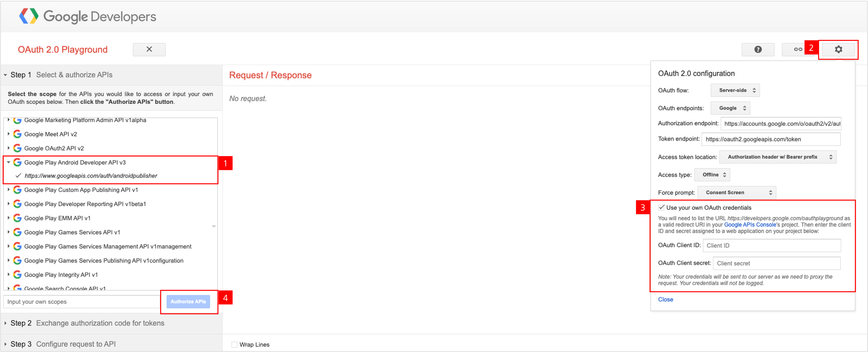This screenshot has width=868, height=352.
Task: Enable the Wrap Lines checkbox
Action: point(234,344)
